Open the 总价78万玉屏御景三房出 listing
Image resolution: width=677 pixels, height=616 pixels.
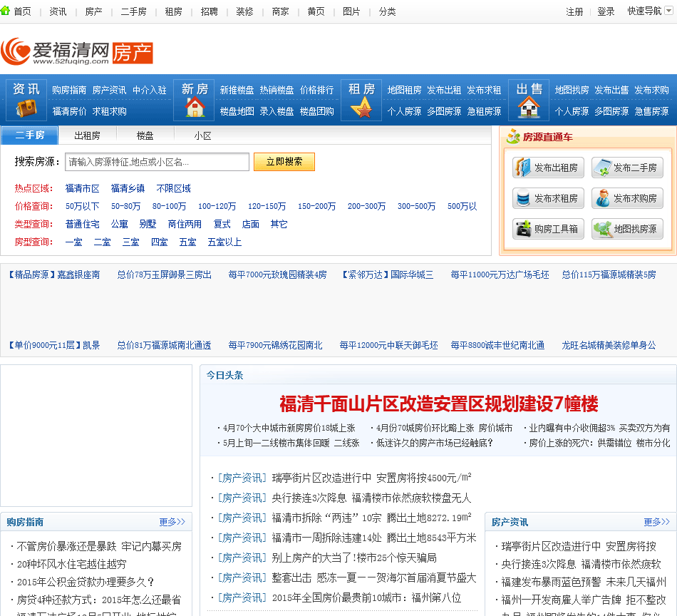coord(165,274)
